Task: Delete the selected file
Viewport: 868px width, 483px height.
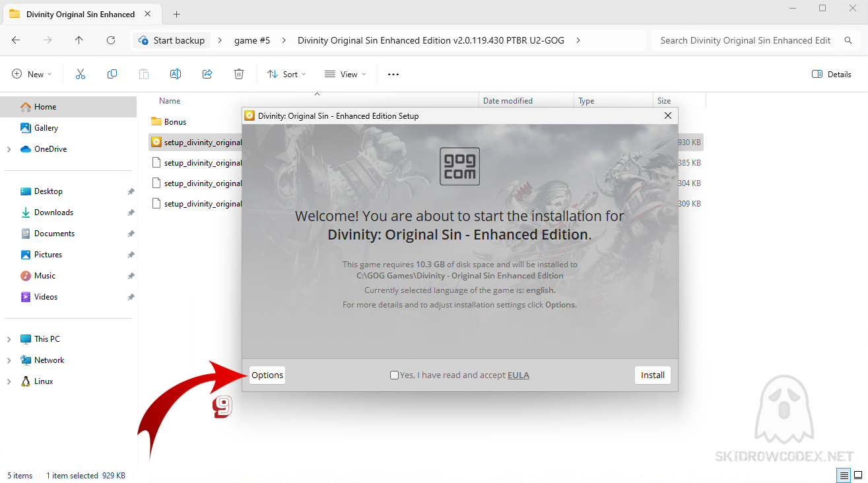Action: 239,74
